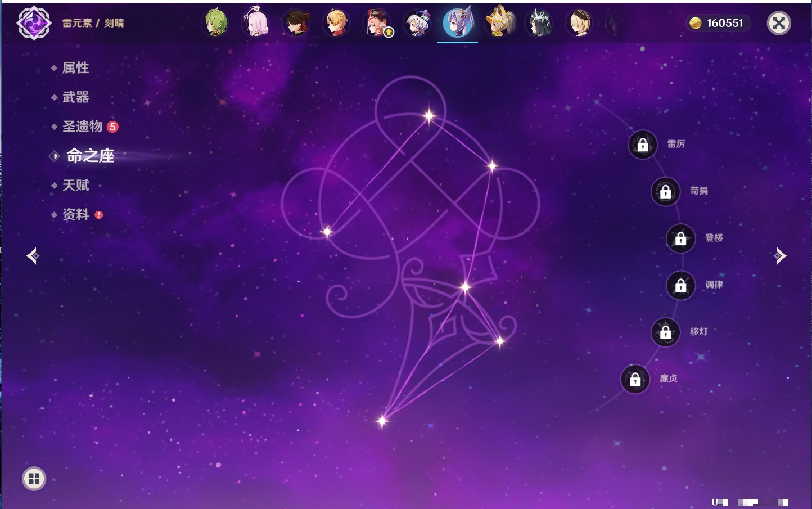Click the lock icon beside 移灯

[666, 332]
